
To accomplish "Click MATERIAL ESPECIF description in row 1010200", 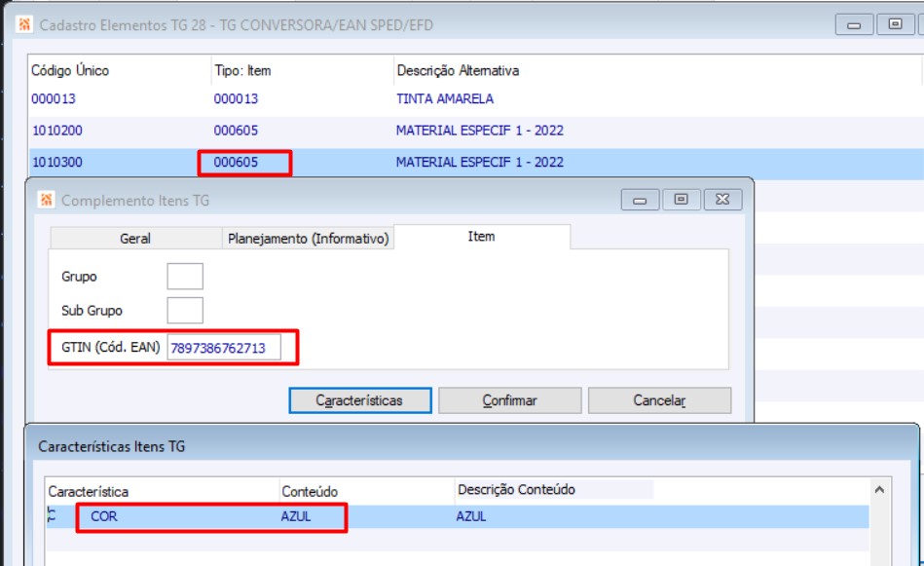I will click(480, 131).
